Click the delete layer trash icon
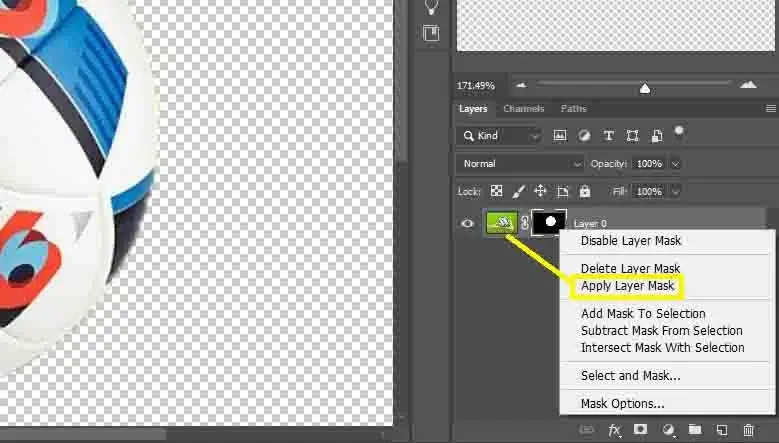This screenshot has height=443, width=779. pos(748,430)
